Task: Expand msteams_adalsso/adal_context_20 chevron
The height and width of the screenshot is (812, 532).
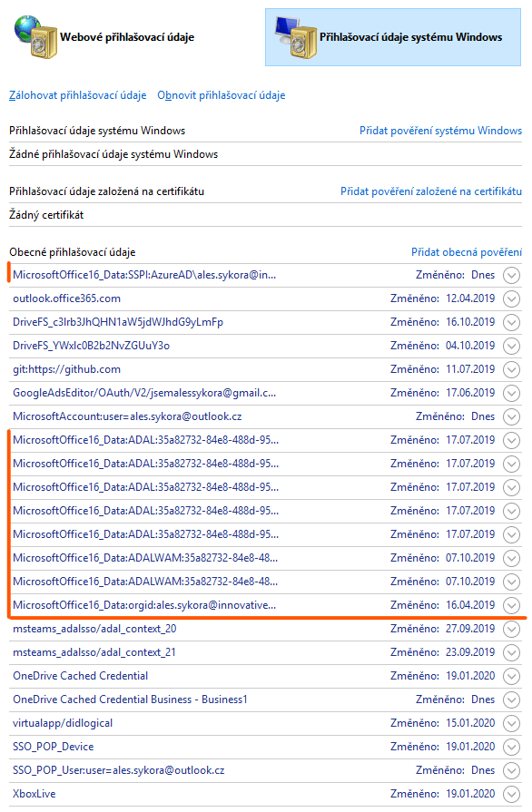Action: [511, 630]
